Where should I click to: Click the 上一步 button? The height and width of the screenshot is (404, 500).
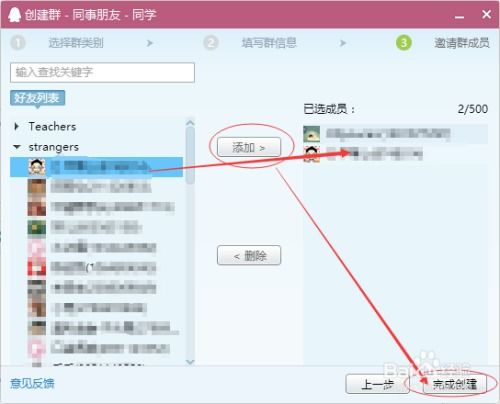[x=378, y=384]
